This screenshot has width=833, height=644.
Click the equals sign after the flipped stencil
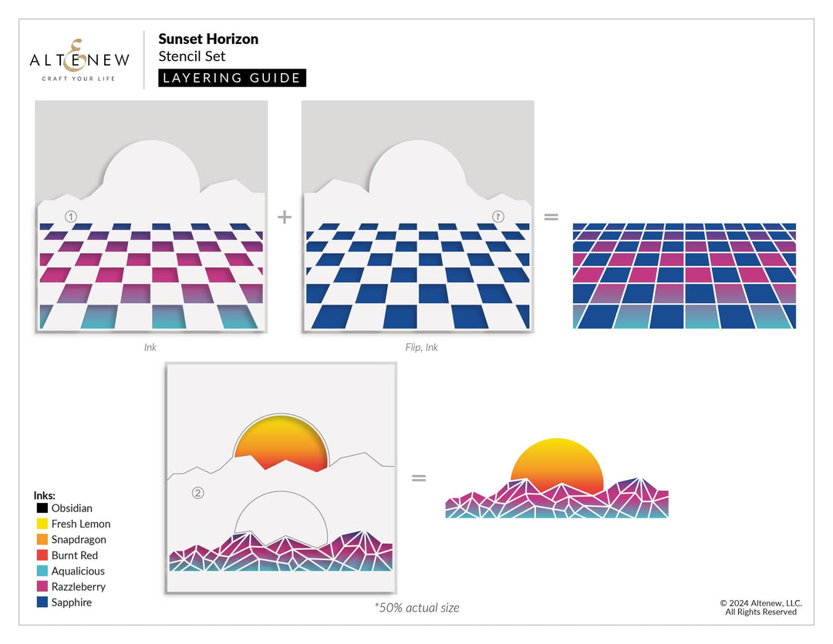tap(551, 217)
